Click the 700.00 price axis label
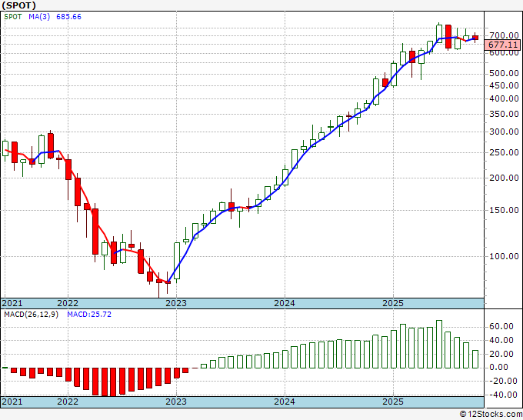 pyautogui.click(x=504, y=35)
